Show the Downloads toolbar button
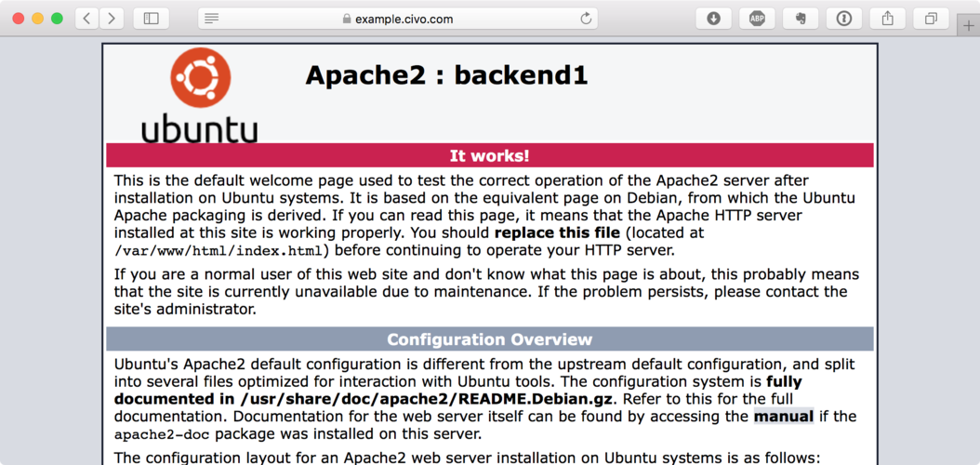 point(714,19)
